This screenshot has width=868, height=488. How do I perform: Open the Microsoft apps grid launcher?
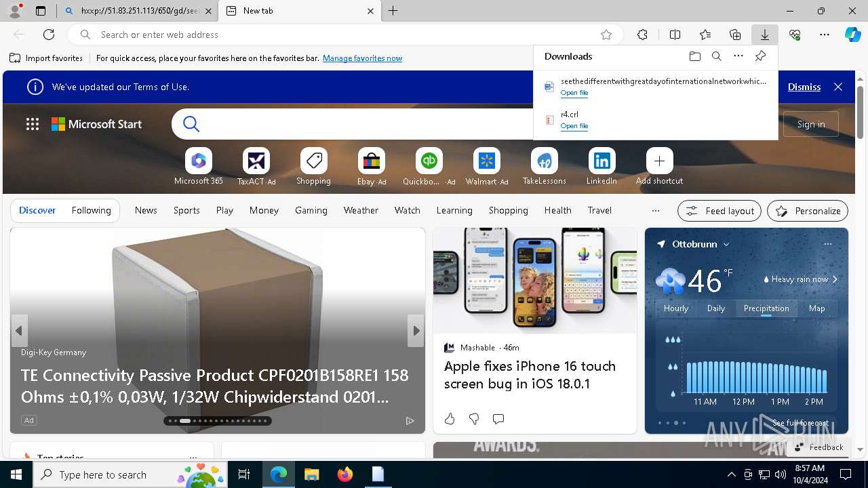(33, 124)
